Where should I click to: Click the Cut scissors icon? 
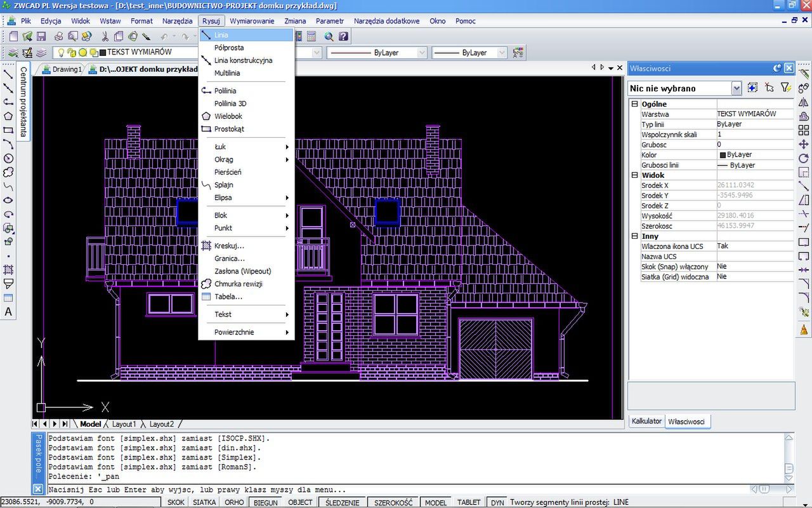coord(105,37)
